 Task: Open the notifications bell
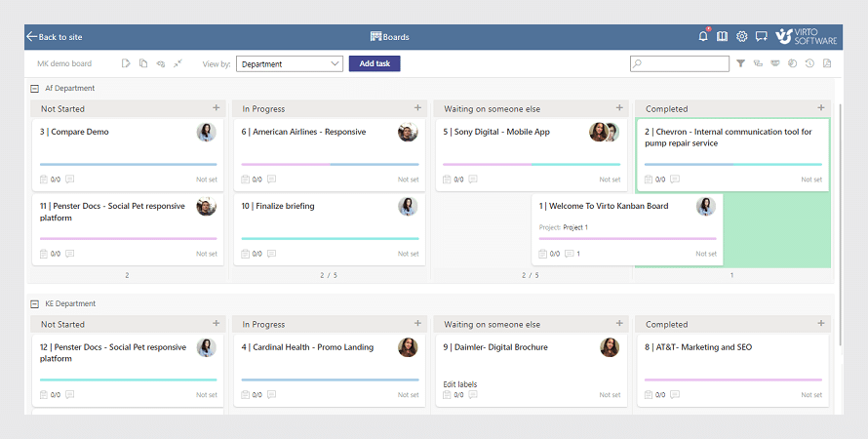[x=703, y=36]
